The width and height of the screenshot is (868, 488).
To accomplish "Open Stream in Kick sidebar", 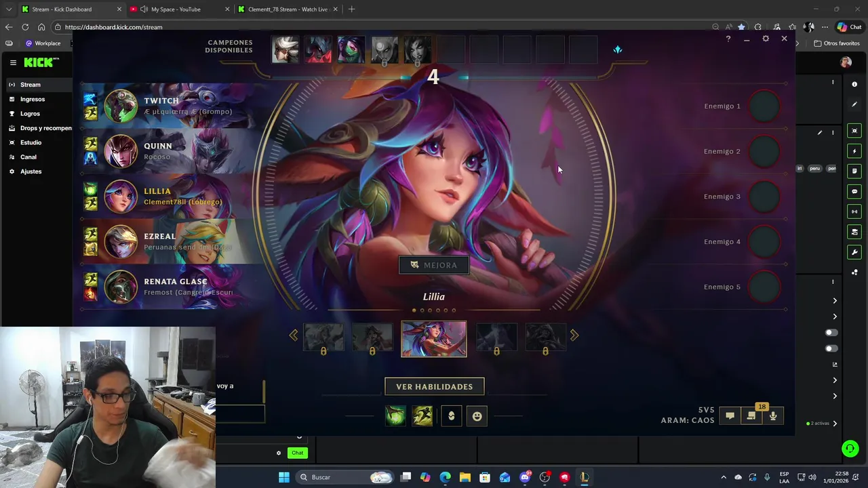I will pyautogui.click(x=37, y=85).
